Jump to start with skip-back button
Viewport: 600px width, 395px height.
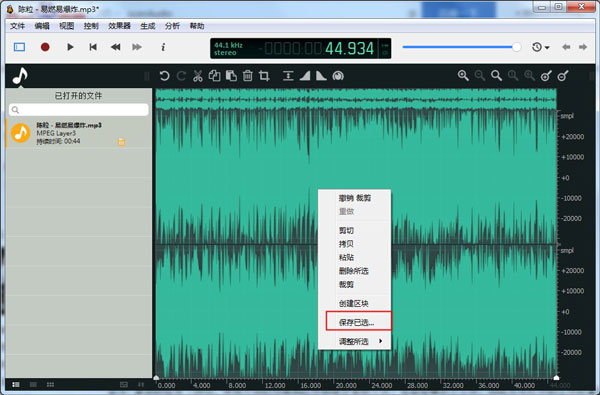tap(93, 47)
